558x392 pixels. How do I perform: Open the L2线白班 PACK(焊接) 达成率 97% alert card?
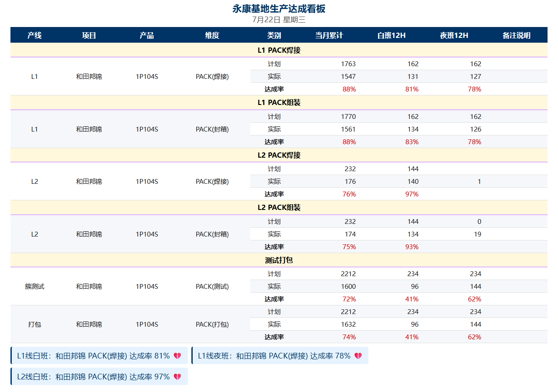(99, 376)
